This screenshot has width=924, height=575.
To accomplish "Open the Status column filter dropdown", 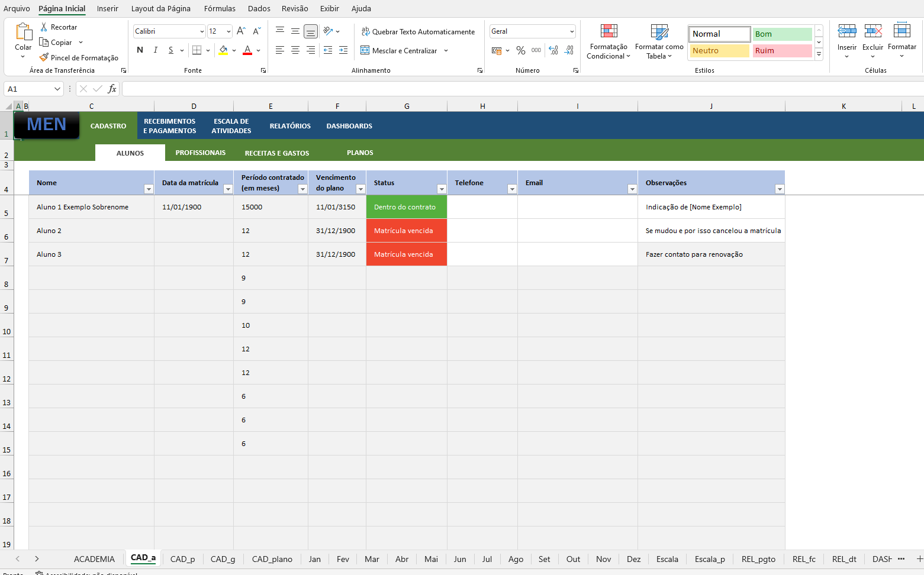I will coord(441,189).
